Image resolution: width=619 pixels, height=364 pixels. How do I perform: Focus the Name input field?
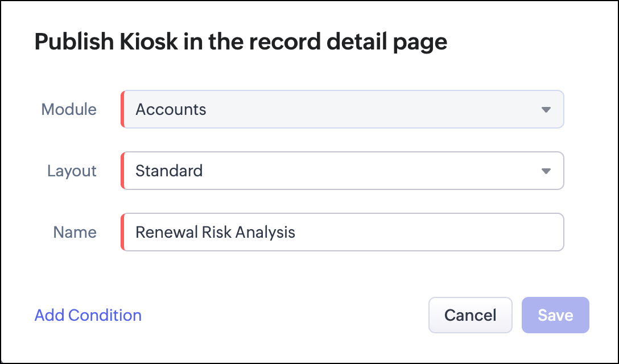pyautogui.click(x=342, y=232)
